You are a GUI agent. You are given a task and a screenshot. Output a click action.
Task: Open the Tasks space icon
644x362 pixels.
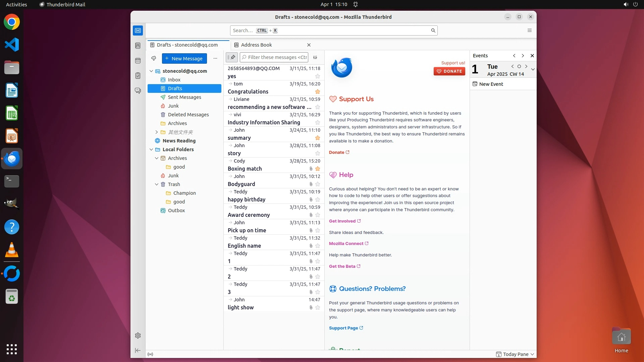pyautogui.click(x=138, y=76)
